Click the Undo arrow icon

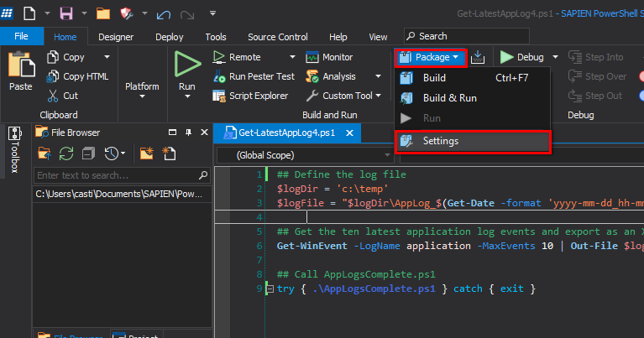pyautogui.click(x=163, y=15)
